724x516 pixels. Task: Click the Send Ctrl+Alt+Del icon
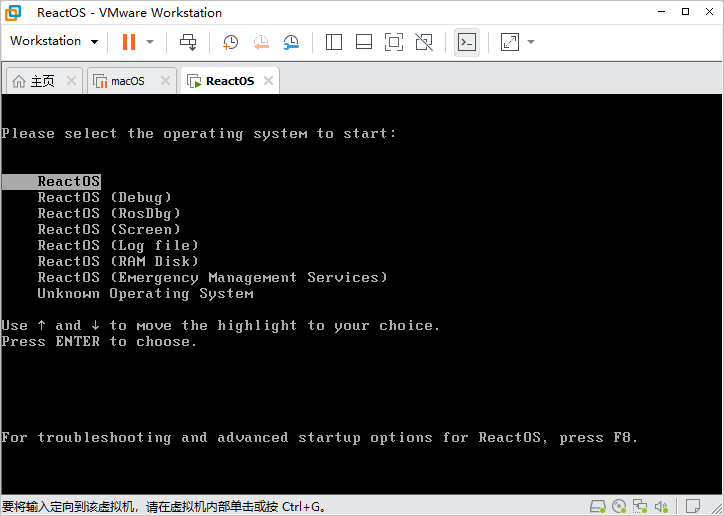(188, 42)
